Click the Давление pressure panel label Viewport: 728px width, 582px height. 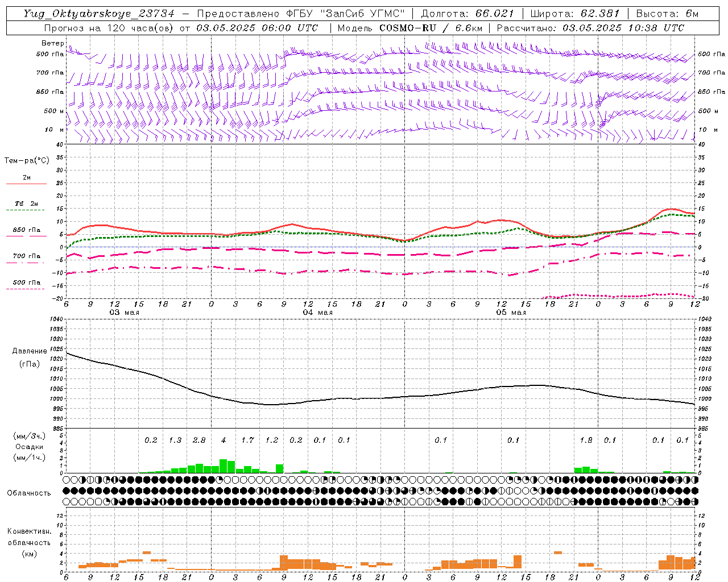click(x=30, y=351)
